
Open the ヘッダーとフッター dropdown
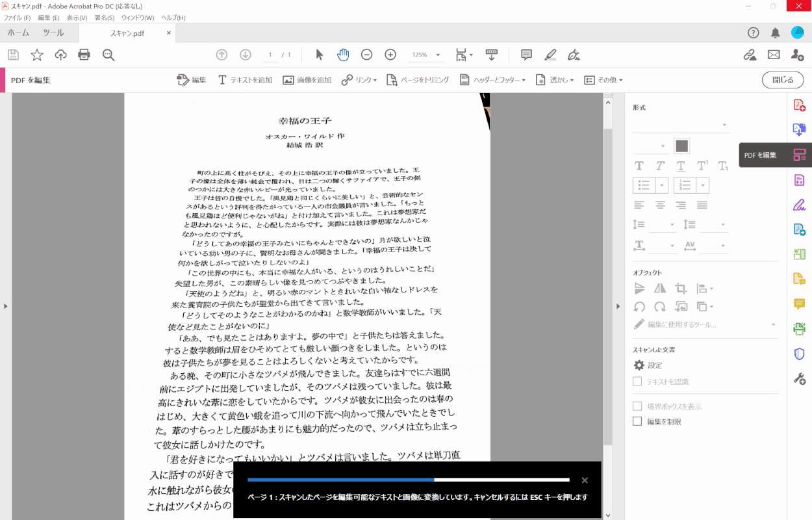pos(493,80)
